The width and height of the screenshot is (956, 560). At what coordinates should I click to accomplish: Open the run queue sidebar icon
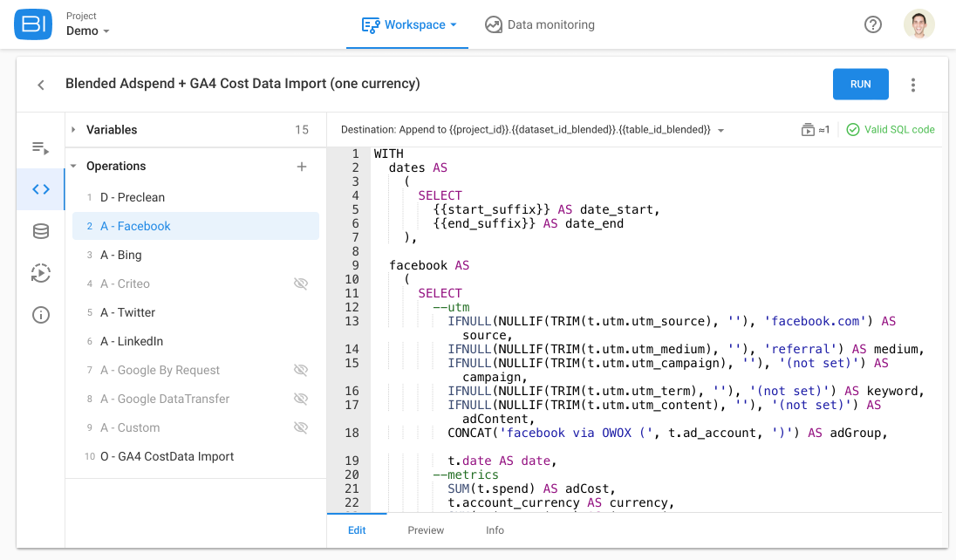[x=40, y=147]
